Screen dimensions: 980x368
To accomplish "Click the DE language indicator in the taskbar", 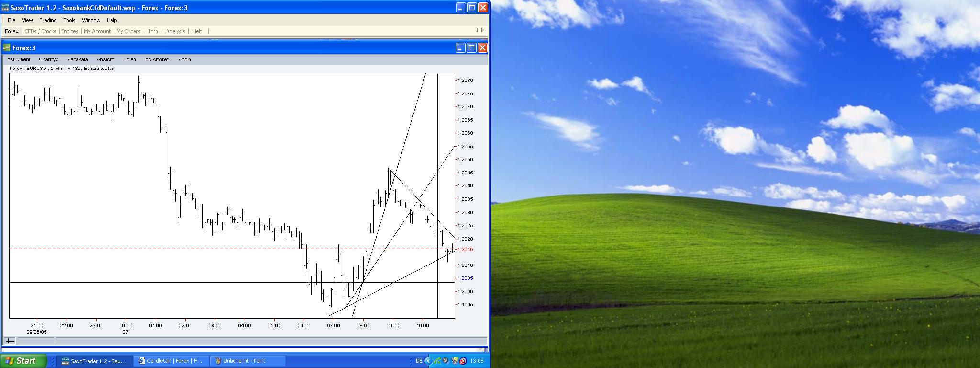I will 419,361.
